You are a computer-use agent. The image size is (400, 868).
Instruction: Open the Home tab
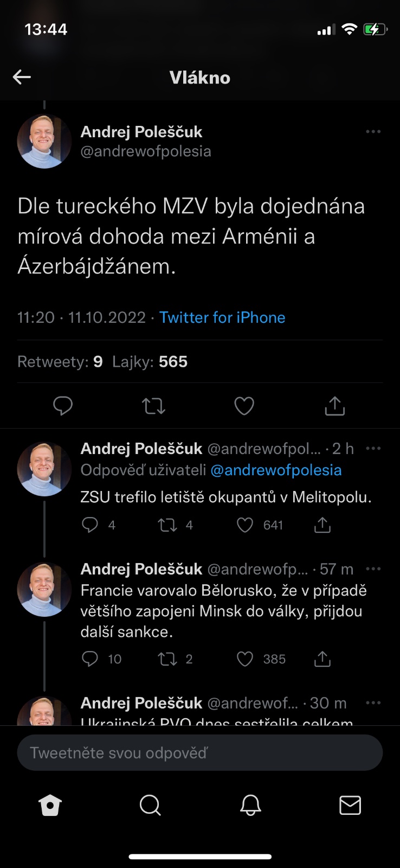coord(50,806)
